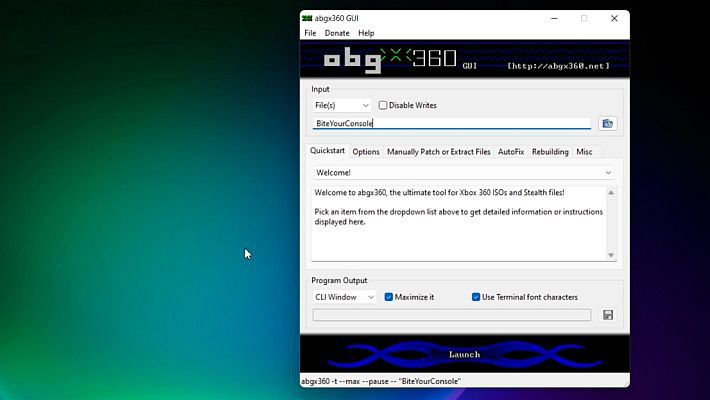Image resolution: width=710 pixels, height=400 pixels.
Task: Switch to the Options tab
Action: tap(366, 152)
